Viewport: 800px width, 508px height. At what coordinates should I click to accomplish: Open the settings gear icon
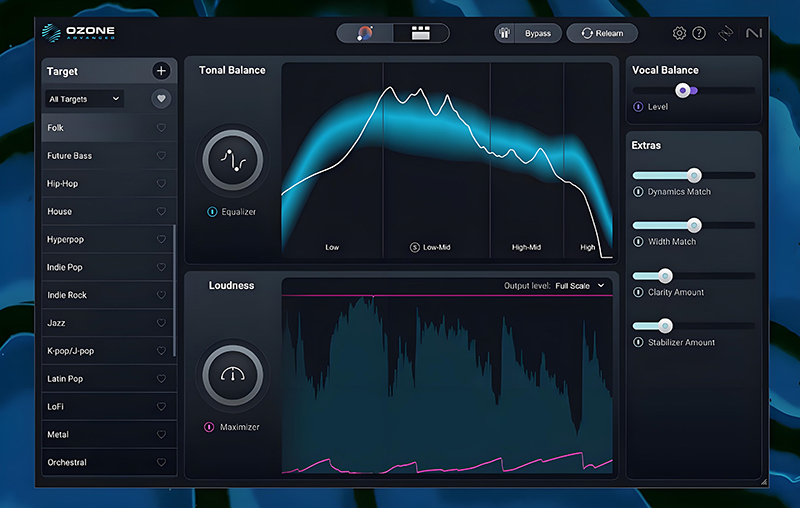[x=679, y=33]
